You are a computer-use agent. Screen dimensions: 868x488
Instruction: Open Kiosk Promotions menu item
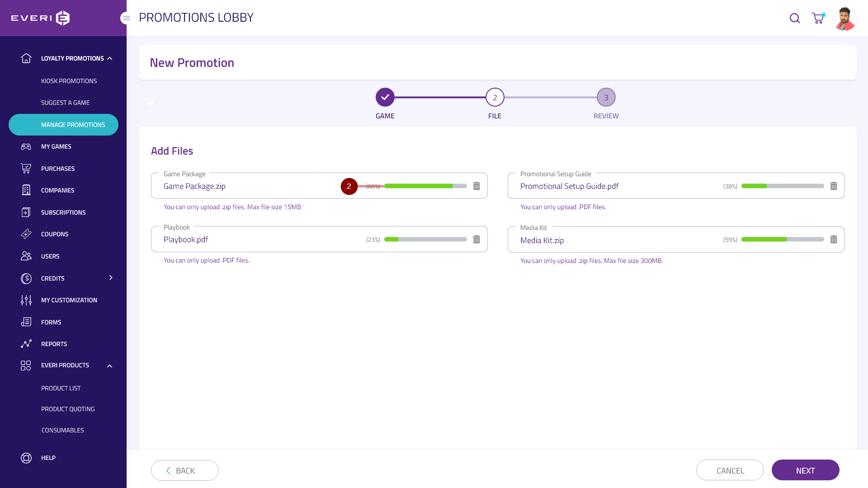coord(69,81)
